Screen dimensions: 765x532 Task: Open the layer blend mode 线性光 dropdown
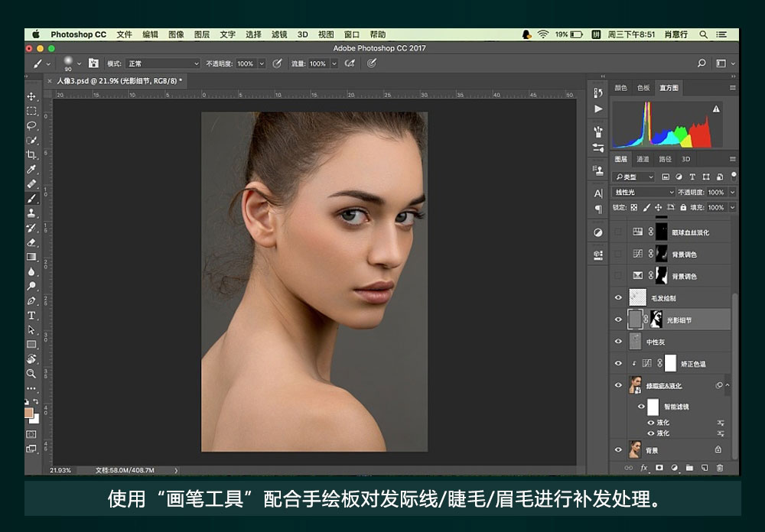(x=643, y=193)
